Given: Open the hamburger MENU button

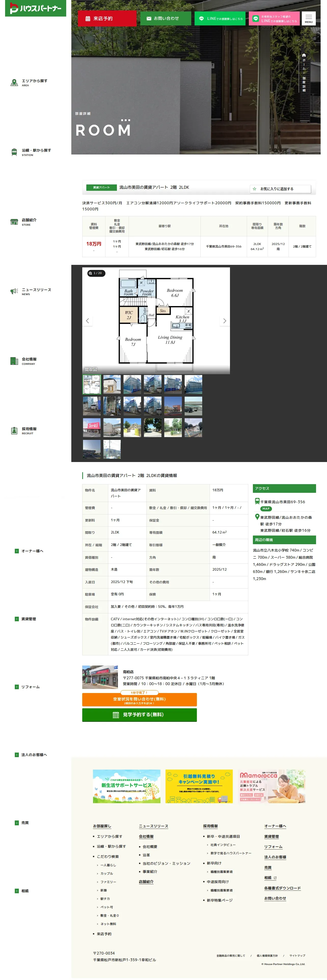Looking at the screenshot, I should pos(309,18).
